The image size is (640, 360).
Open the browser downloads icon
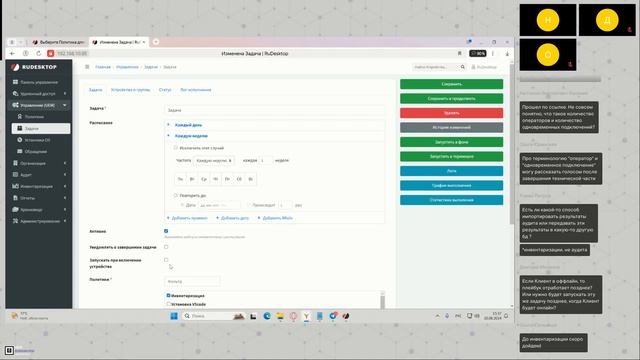[x=507, y=53]
